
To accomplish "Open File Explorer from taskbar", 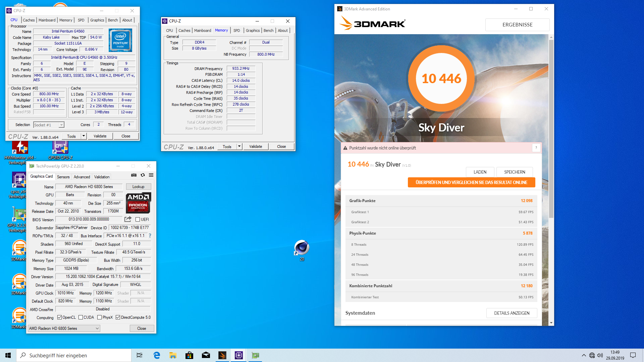I will click(173, 355).
